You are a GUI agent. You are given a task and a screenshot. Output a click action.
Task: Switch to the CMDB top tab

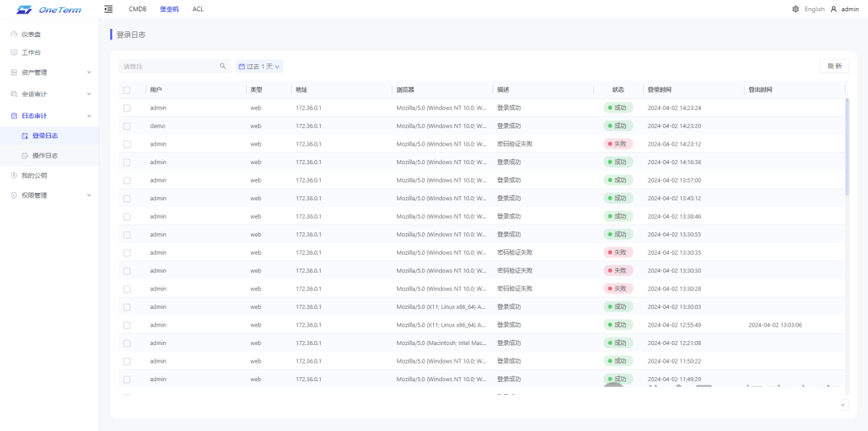[137, 9]
